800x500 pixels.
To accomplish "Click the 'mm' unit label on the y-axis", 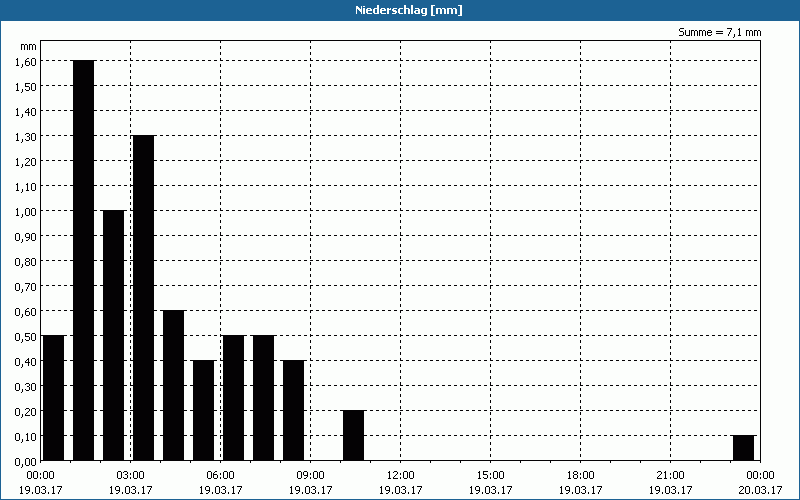I will (x=29, y=46).
